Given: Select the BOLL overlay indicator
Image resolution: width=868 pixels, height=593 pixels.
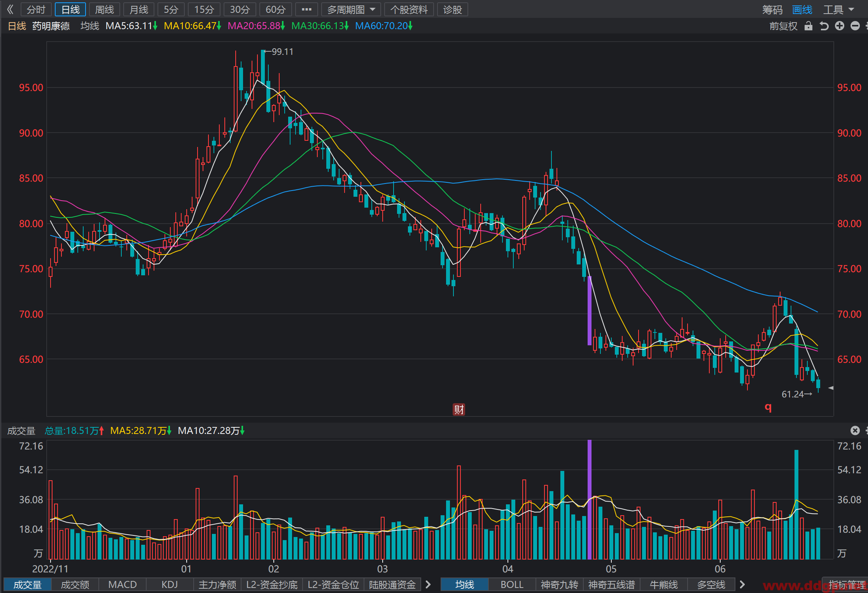Looking at the screenshot, I should 512,584.
